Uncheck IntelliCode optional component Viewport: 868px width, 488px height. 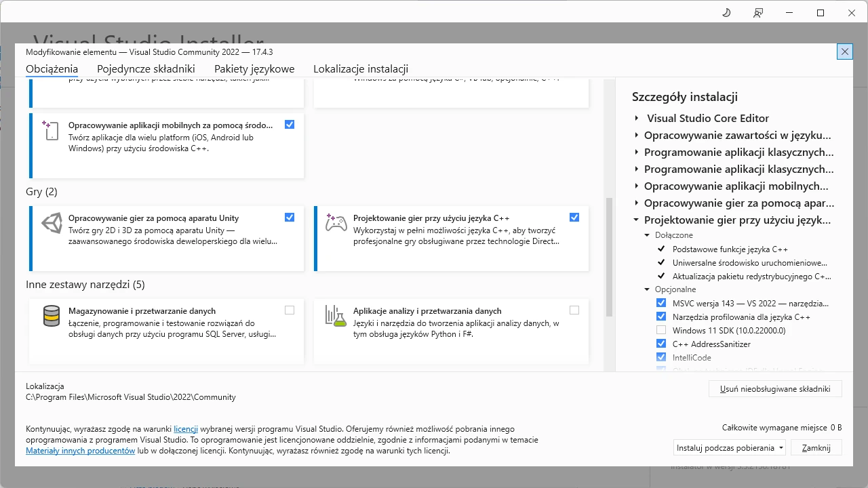[661, 357]
